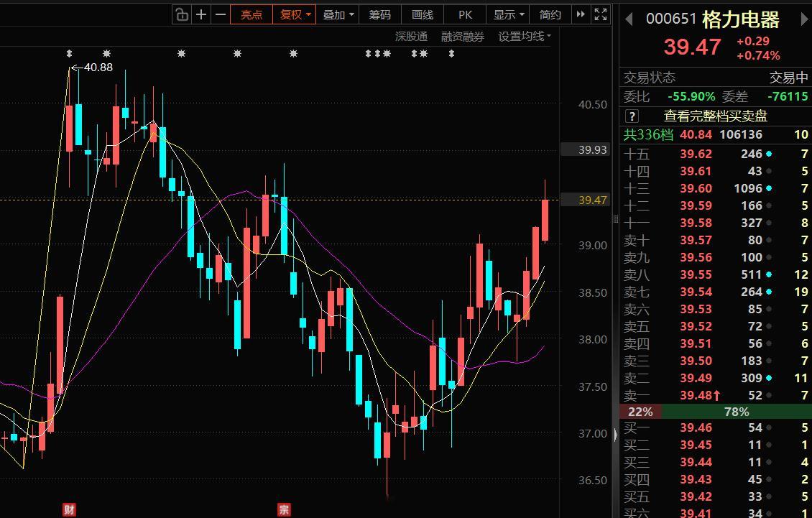
Task: Open 叠加 overlay dropdown
Action: 338,14
